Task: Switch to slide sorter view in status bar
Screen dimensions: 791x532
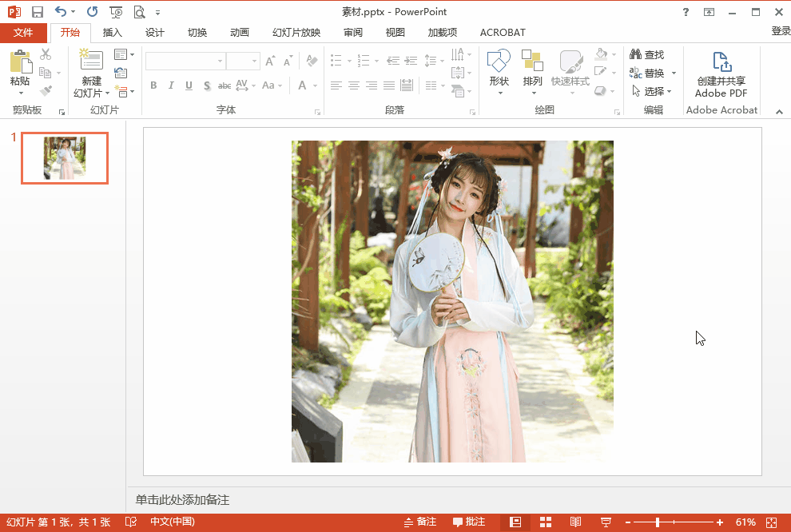Action: click(x=546, y=522)
